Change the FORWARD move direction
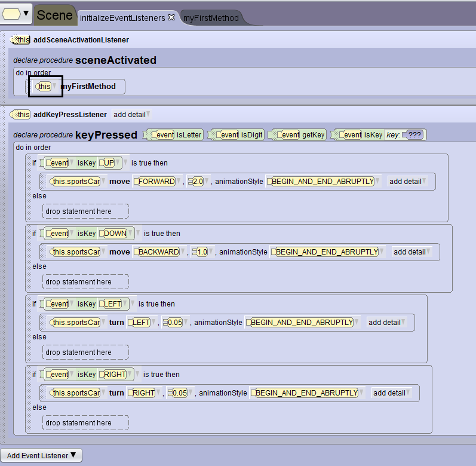476x466 pixels. (x=157, y=182)
